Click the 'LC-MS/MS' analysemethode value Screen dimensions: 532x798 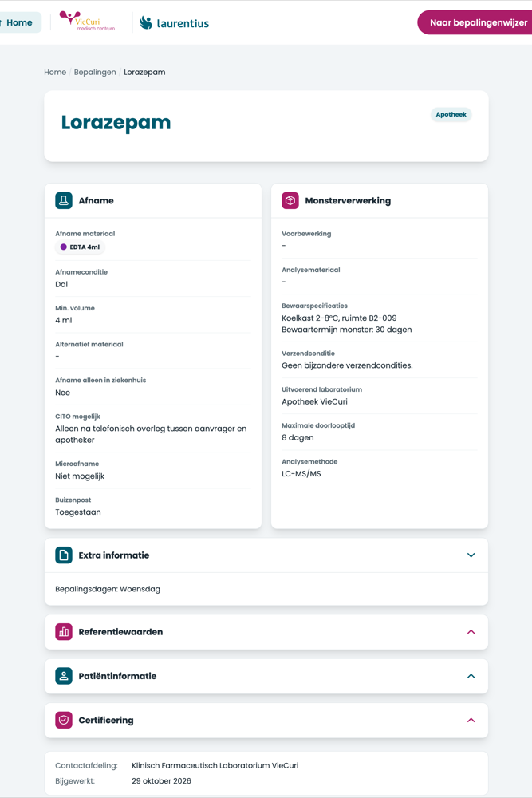pyautogui.click(x=301, y=474)
